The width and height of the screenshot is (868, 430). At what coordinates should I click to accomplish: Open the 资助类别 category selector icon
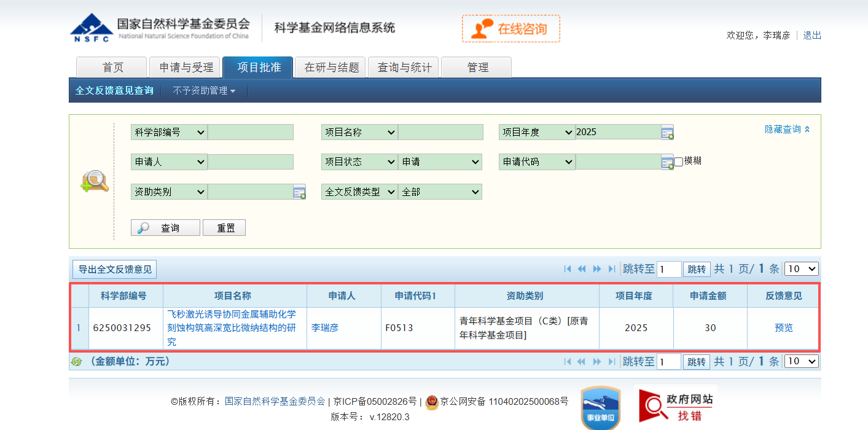tap(299, 192)
